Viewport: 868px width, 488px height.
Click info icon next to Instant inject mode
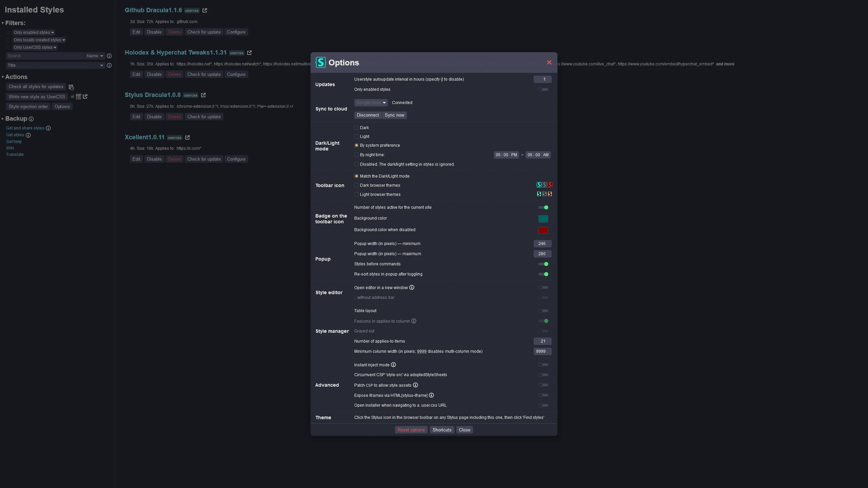(x=393, y=365)
